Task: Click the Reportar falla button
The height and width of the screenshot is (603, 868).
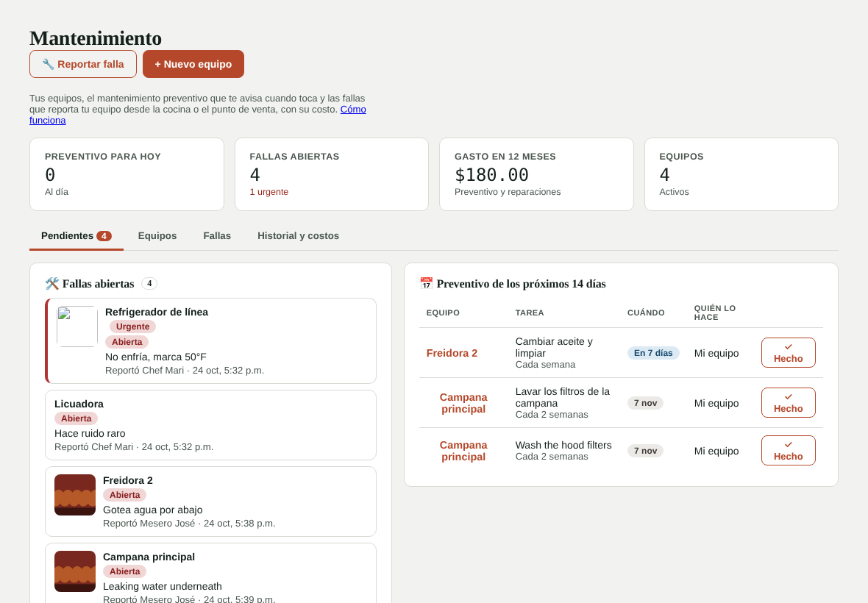Action: [x=83, y=64]
